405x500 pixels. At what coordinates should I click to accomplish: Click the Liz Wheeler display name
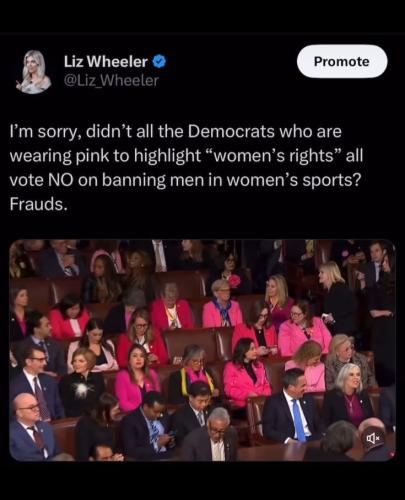click(x=106, y=61)
